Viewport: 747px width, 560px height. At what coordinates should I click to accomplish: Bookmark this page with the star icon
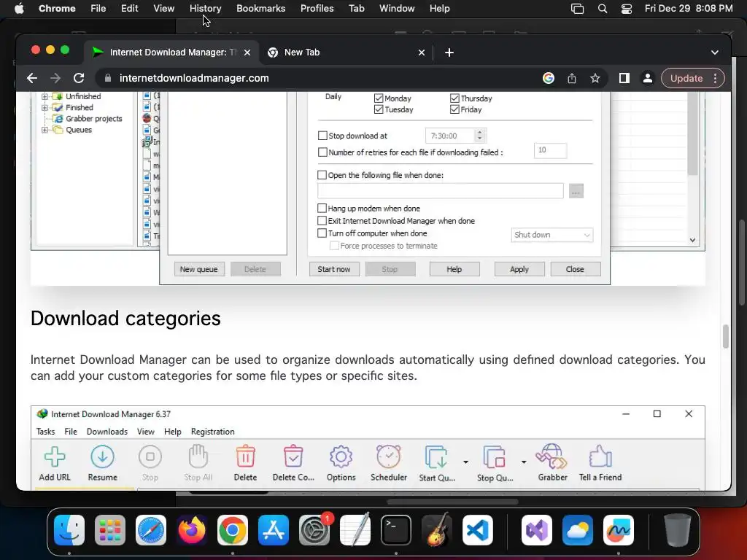595,78
